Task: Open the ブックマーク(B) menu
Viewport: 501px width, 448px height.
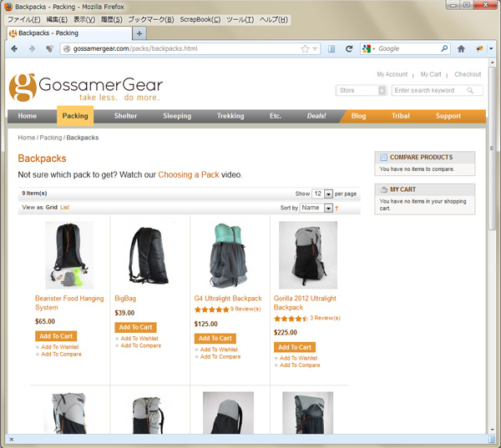Action: (x=151, y=19)
